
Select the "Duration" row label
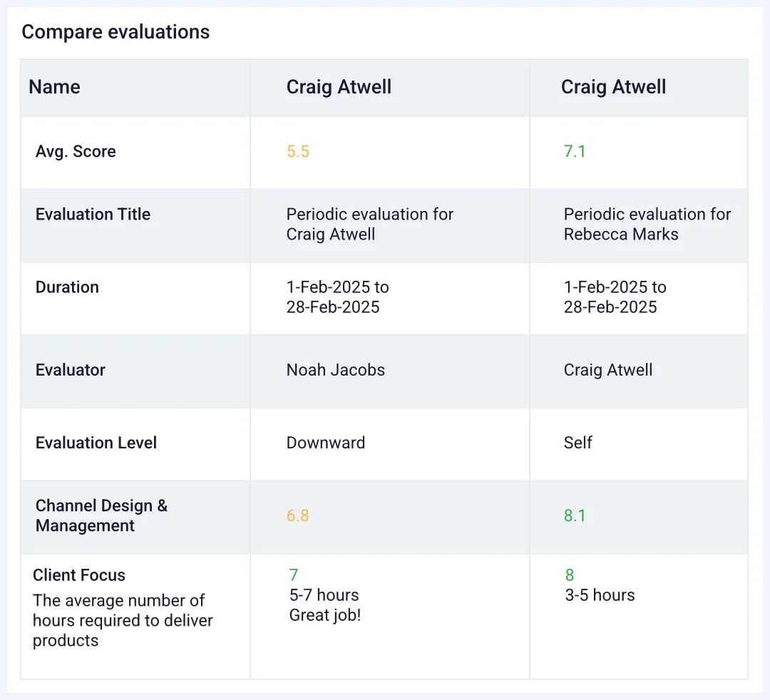pyautogui.click(x=67, y=287)
